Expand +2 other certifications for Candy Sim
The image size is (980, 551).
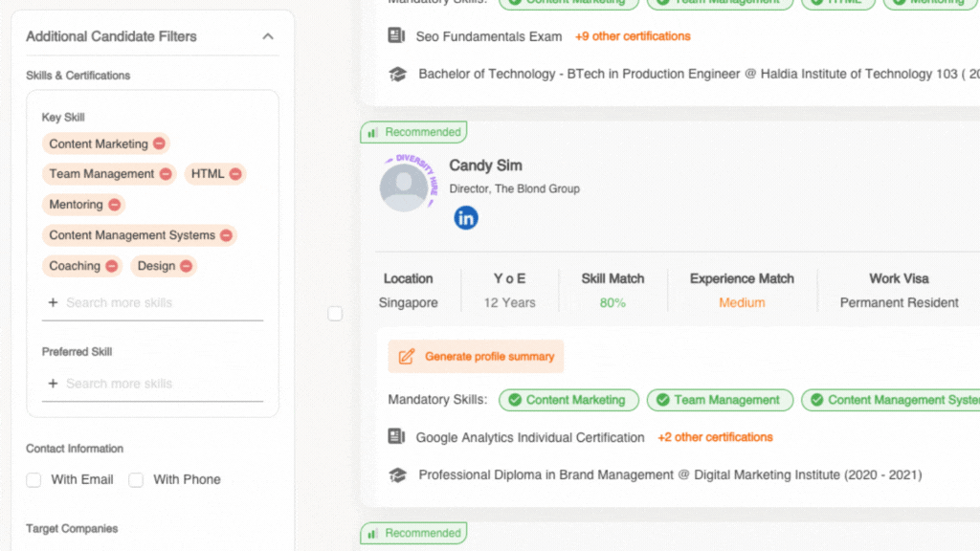click(x=715, y=437)
